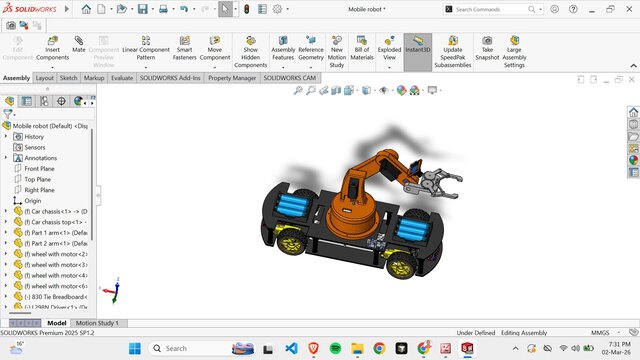The height and width of the screenshot is (360, 640).
Task: Expand the Part 1 arm<1> component
Action: (x=6, y=232)
